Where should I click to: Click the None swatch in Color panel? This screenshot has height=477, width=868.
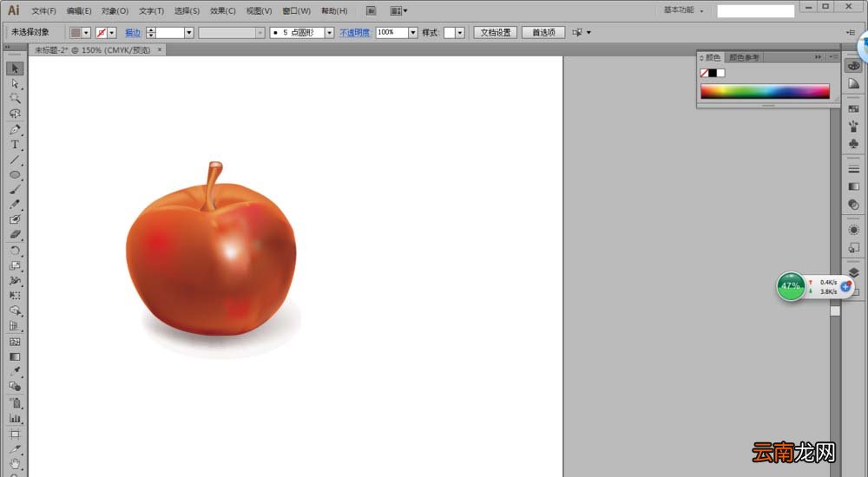[x=704, y=73]
